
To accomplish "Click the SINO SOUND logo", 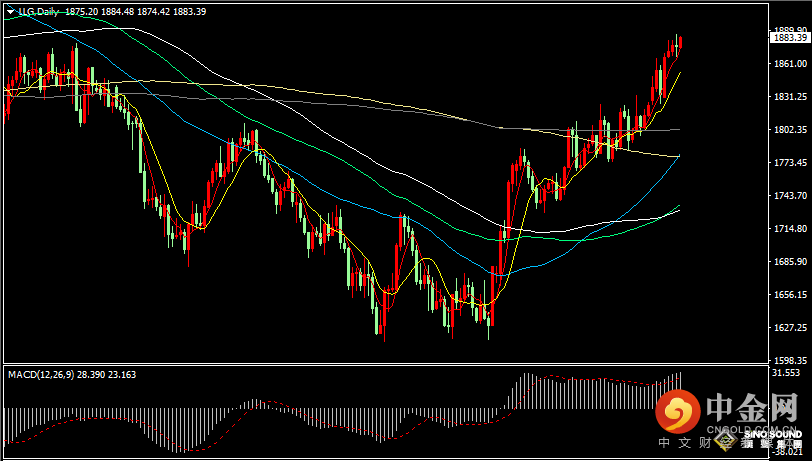I will (770, 434).
